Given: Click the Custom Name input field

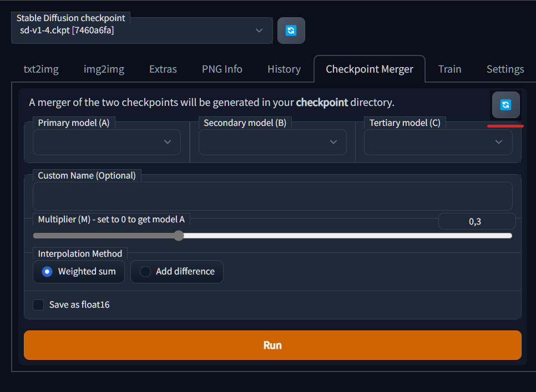Looking at the screenshot, I should (272, 196).
